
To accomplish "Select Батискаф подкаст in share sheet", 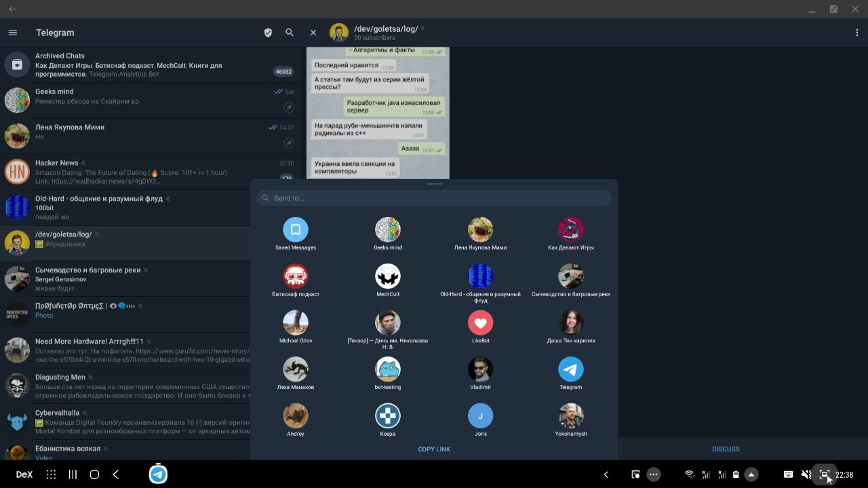I will coord(296,281).
